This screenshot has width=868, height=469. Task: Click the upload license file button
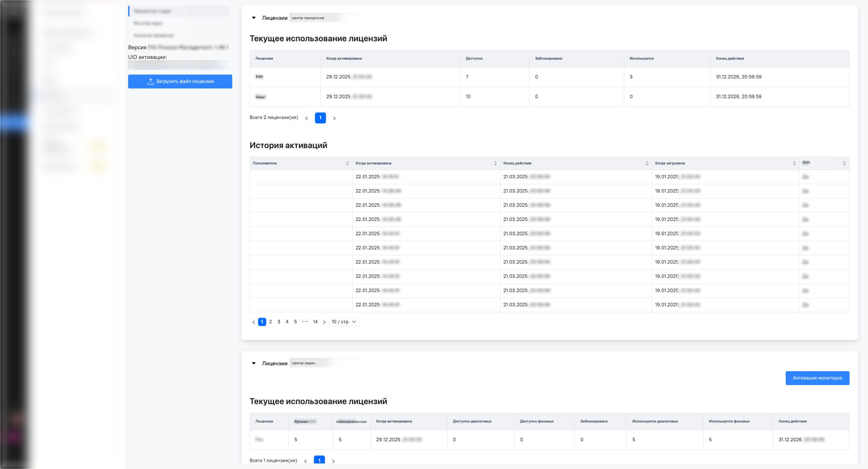[180, 82]
